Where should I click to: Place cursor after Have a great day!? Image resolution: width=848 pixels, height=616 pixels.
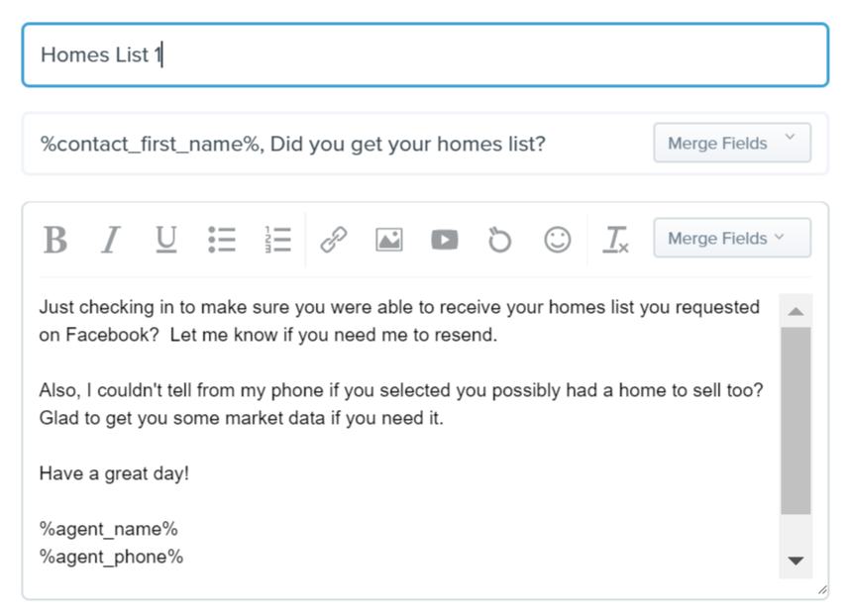[x=191, y=473]
